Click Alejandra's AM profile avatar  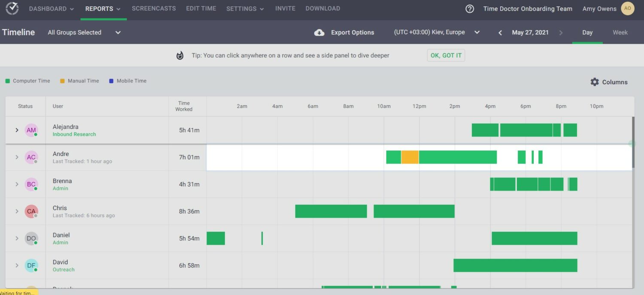31,130
